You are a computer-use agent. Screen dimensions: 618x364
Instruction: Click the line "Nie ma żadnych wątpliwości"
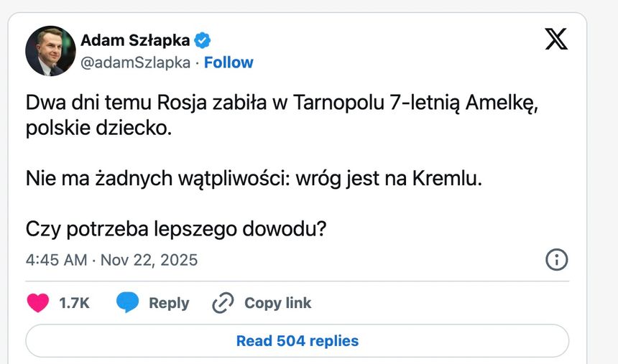pyautogui.click(x=254, y=178)
